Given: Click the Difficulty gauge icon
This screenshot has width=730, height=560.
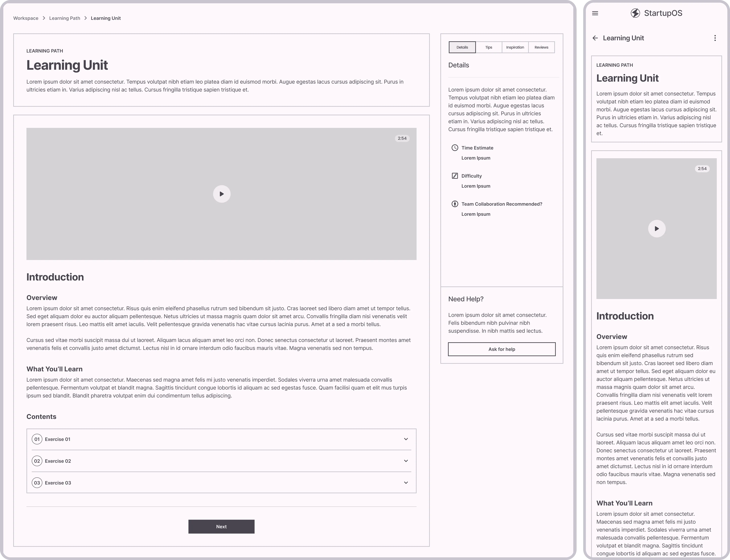Looking at the screenshot, I should [455, 176].
